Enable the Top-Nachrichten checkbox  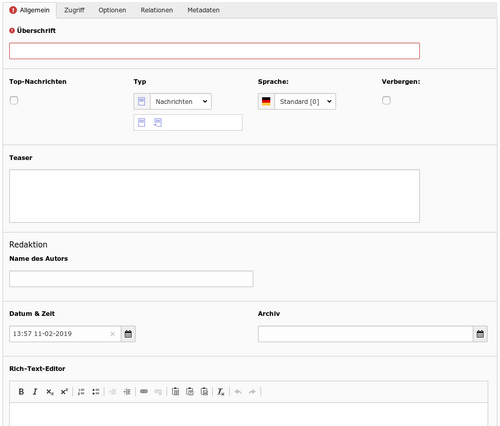(x=14, y=100)
